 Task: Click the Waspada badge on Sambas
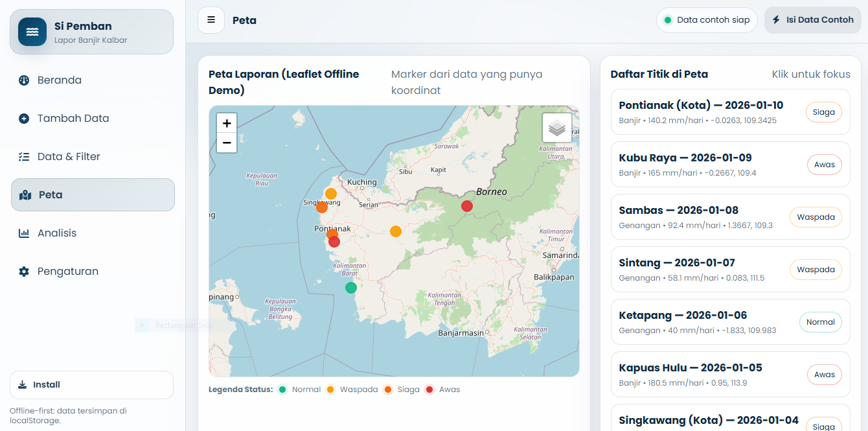tap(815, 217)
